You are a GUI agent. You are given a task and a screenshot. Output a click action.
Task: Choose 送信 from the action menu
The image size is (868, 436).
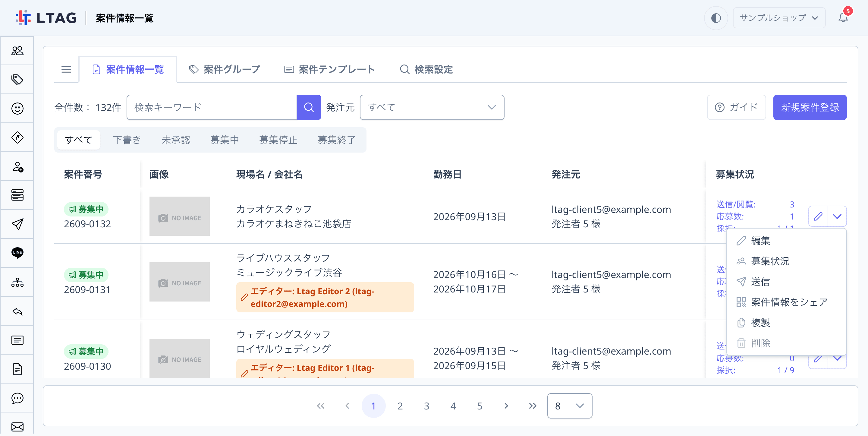pyautogui.click(x=786, y=282)
